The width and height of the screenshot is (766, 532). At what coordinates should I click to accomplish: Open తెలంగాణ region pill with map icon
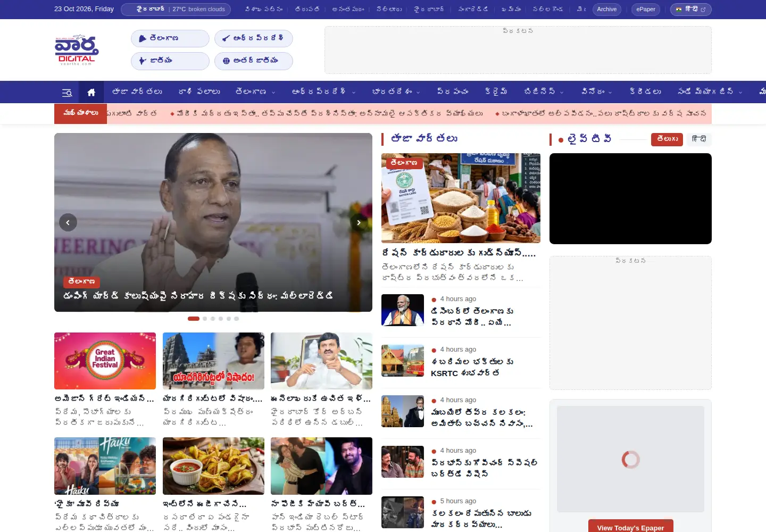coord(170,38)
